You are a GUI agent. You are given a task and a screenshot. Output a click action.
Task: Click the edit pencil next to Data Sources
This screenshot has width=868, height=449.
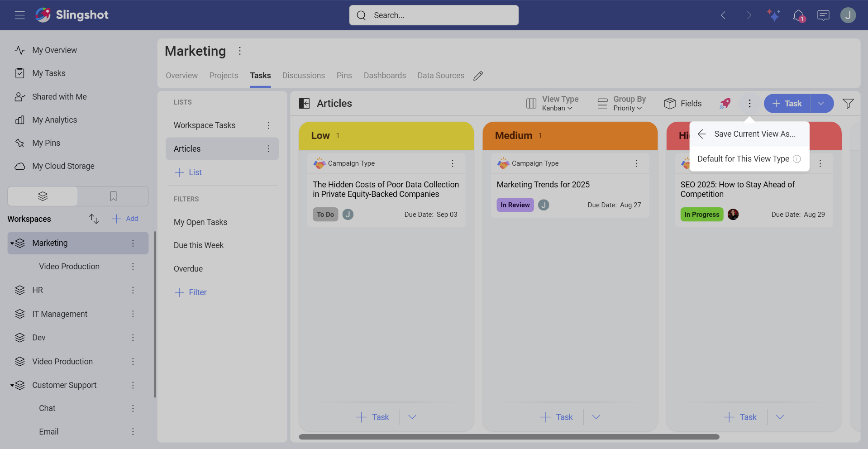click(x=478, y=76)
